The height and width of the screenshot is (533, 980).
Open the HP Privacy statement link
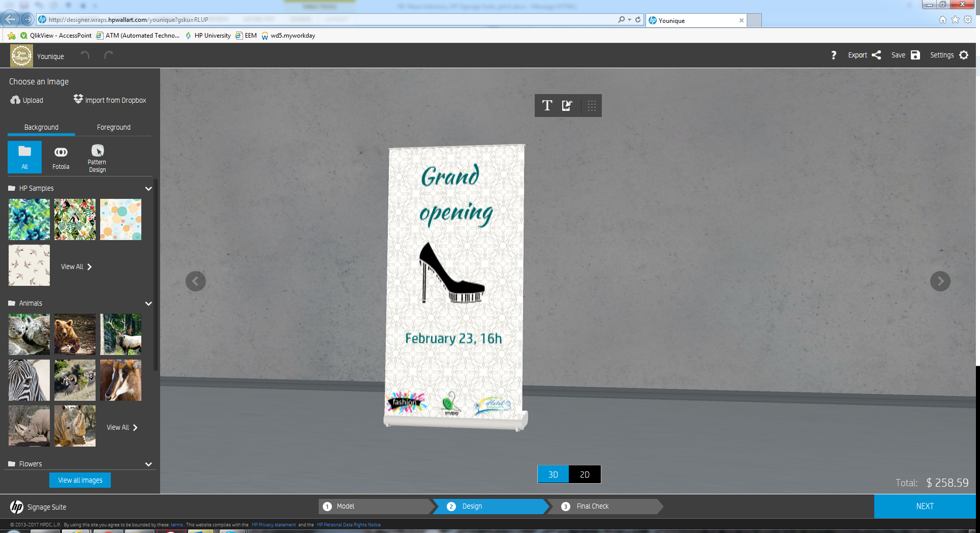pyautogui.click(x=273, y=524)
